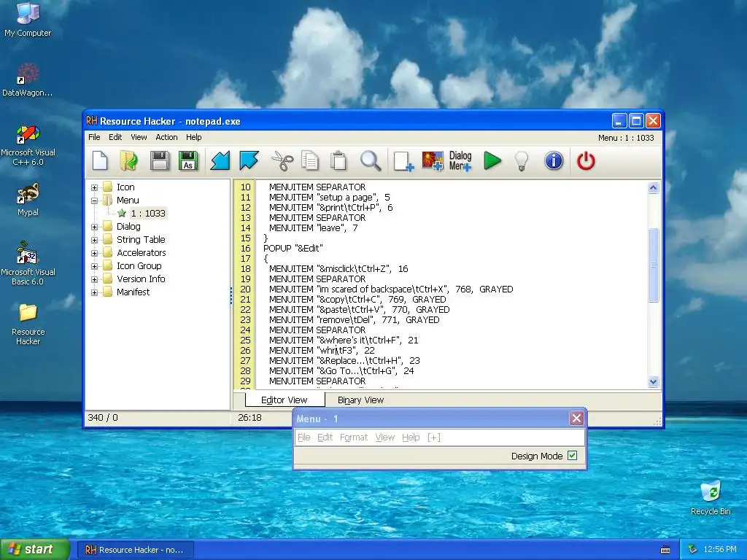Open the View menu in Resource Hacker
Viewport: 747px width, 560px height.
coord(139,137)
